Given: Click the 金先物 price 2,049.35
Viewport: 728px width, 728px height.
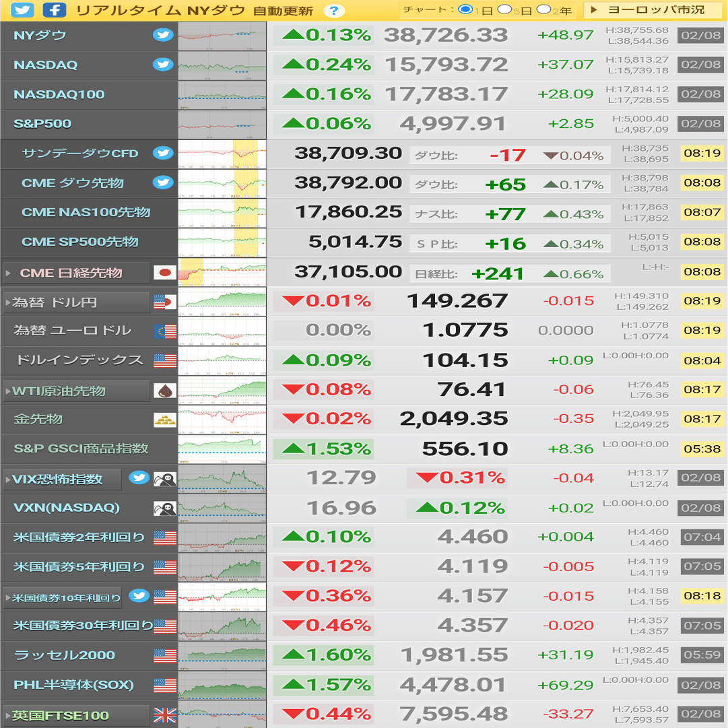Looking at the screenshot, I should (x=454, y=419).
